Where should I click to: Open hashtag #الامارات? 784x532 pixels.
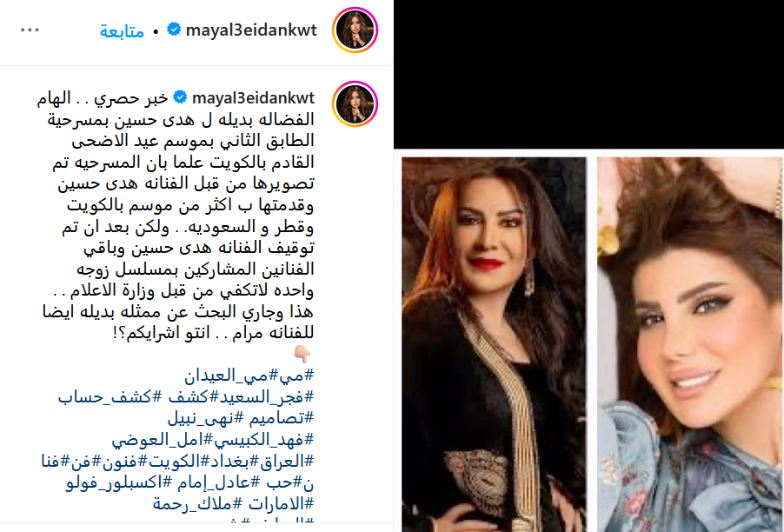(281, 504)
